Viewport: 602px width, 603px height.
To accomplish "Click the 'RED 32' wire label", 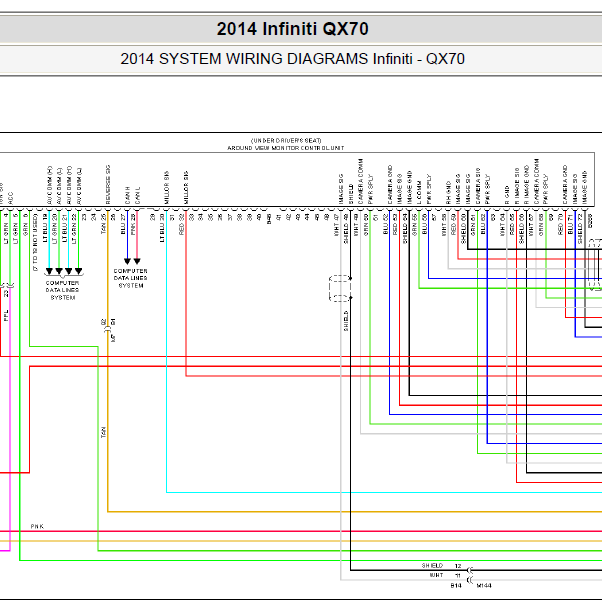I will pyautogui.click(x=182, y=224).
